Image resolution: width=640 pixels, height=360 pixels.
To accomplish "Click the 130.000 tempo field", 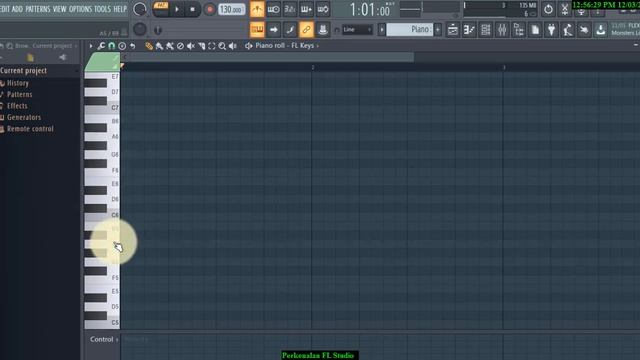I will 231,9.
